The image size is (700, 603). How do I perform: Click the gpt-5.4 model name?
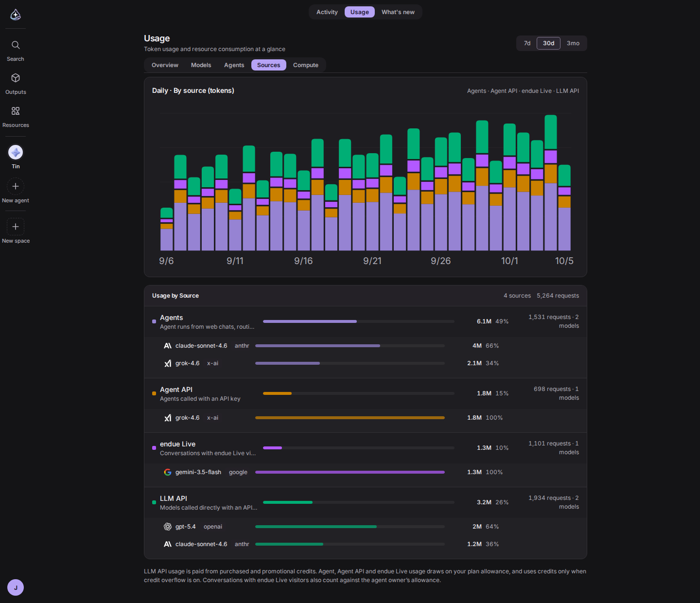click(186, 527)
